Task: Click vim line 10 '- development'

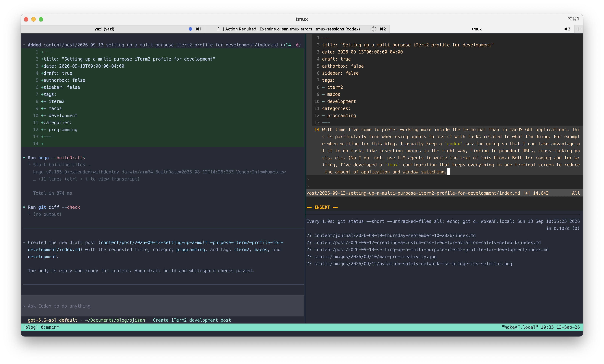Action: [x=339, y=101]
